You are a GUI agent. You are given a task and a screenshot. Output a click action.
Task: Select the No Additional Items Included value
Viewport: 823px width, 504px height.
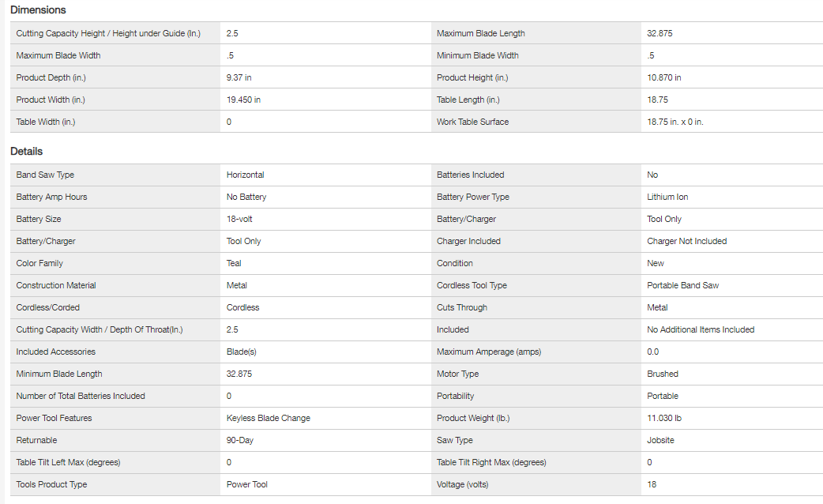point(701,329)
